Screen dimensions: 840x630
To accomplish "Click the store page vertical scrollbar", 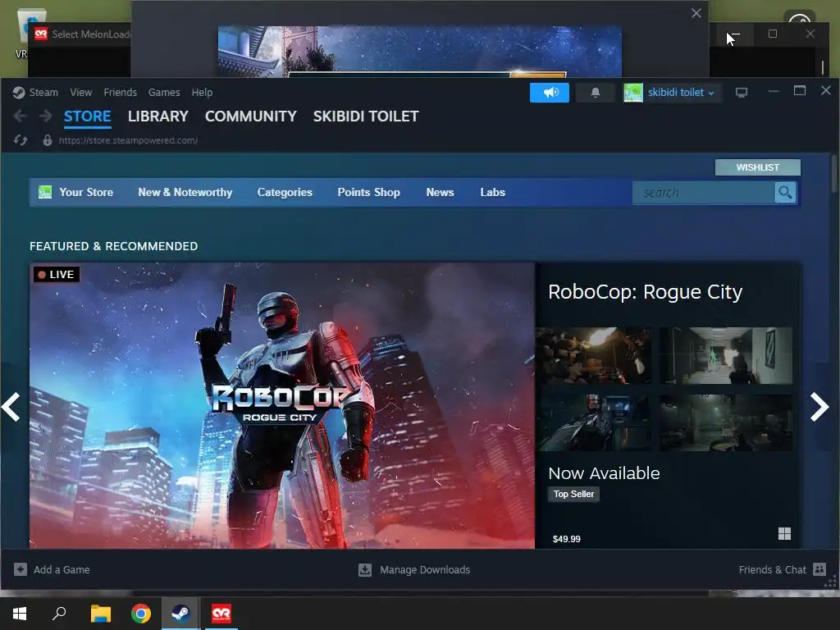I will pos(834,172).
